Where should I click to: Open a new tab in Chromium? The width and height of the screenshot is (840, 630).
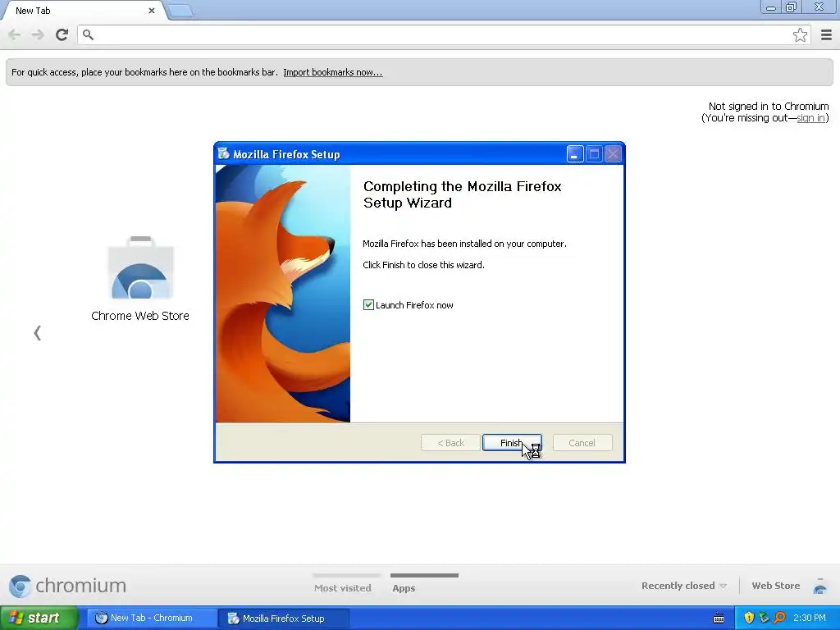(x=180, y=10)
